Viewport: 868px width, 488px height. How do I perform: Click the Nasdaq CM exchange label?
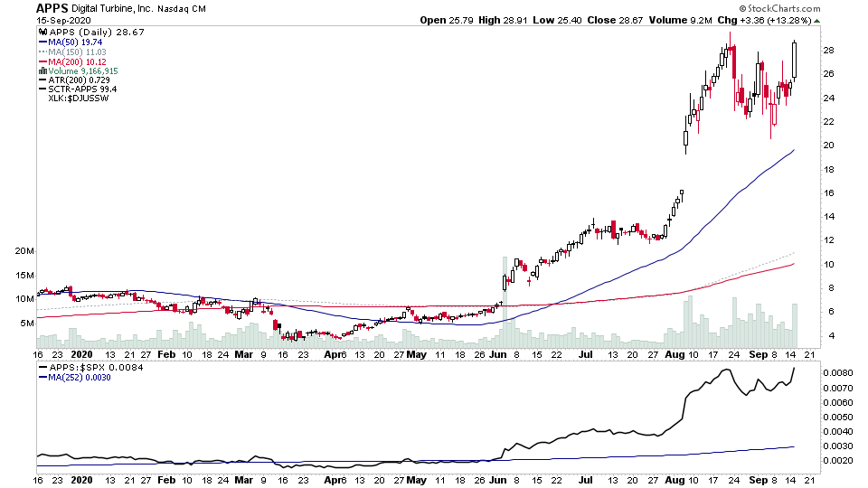182,9
